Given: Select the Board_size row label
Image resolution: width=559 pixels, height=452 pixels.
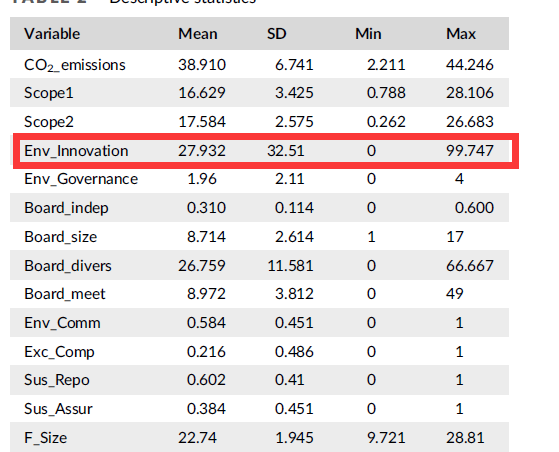Looking at the screenshot, I should 61,237.
